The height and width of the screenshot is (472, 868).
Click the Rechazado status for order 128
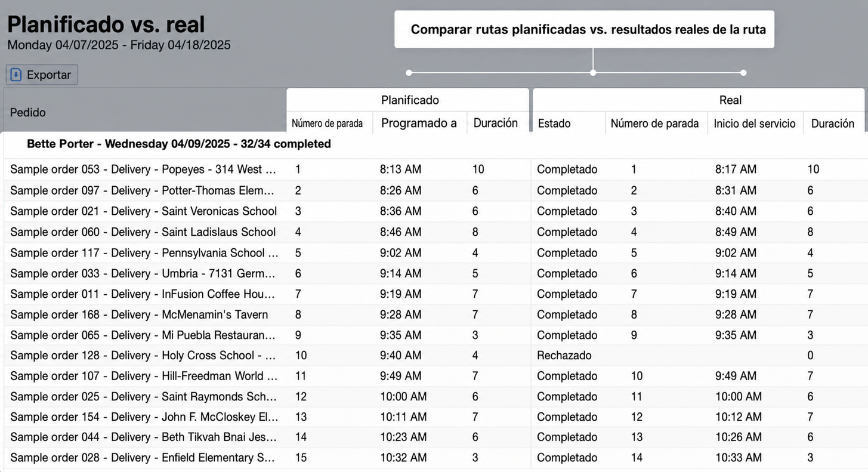[x=564, y=356]
